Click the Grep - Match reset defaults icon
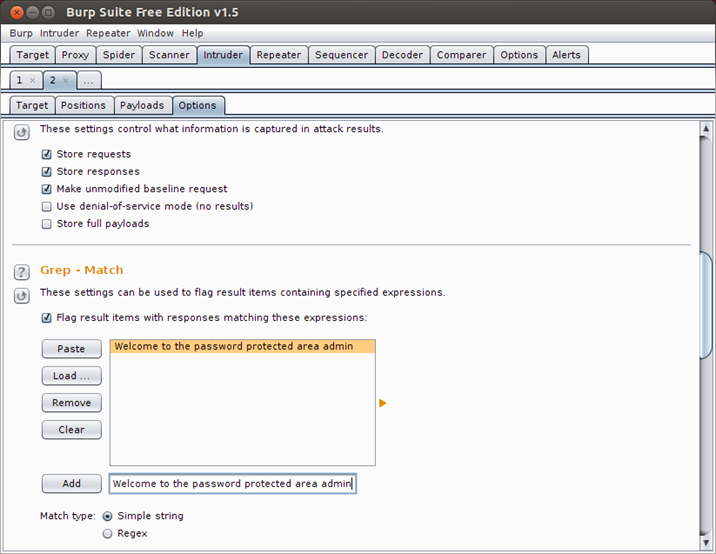The width and height of the screenshot is (716, 554). tap(21, 295)
